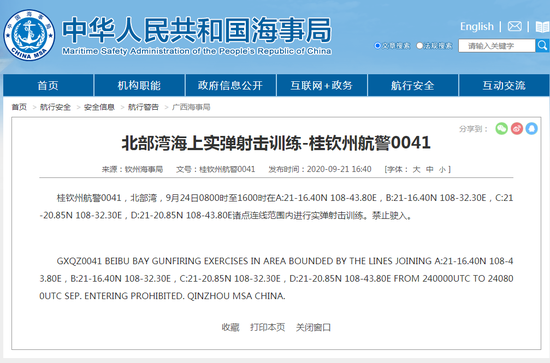Viewport: 550px width, 363px height.
Task: Share via the blue QQ icon
Action: (531, 128)
